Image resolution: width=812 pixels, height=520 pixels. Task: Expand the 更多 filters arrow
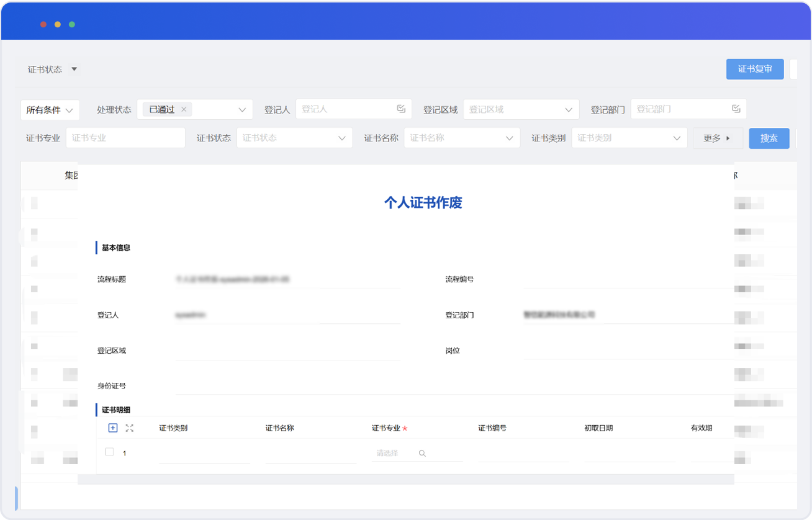[728, 138]
